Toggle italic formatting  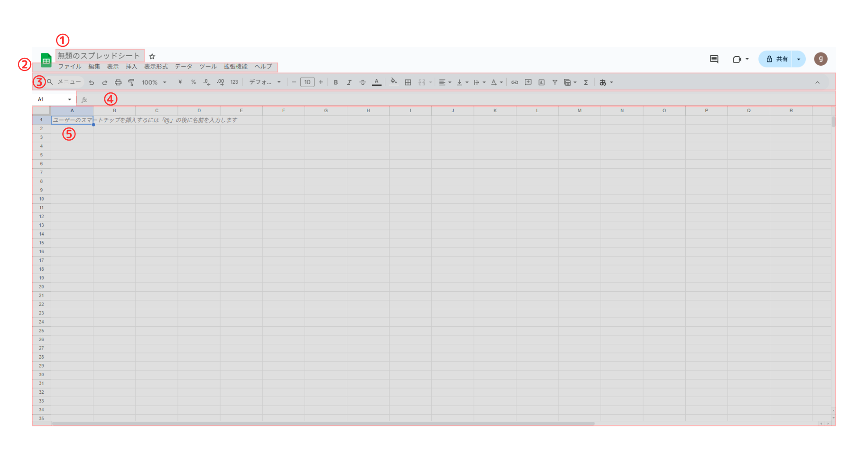(x=349, y=82)
